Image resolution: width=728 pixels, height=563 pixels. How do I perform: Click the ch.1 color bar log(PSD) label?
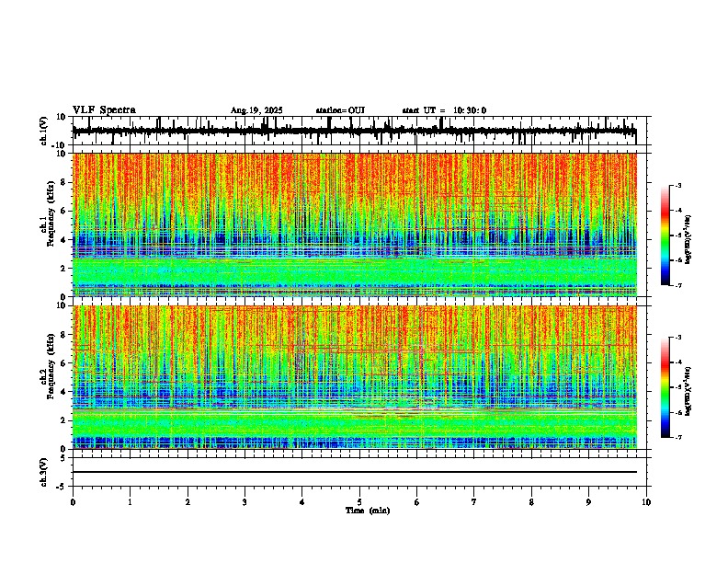click(x=688, y=239)
